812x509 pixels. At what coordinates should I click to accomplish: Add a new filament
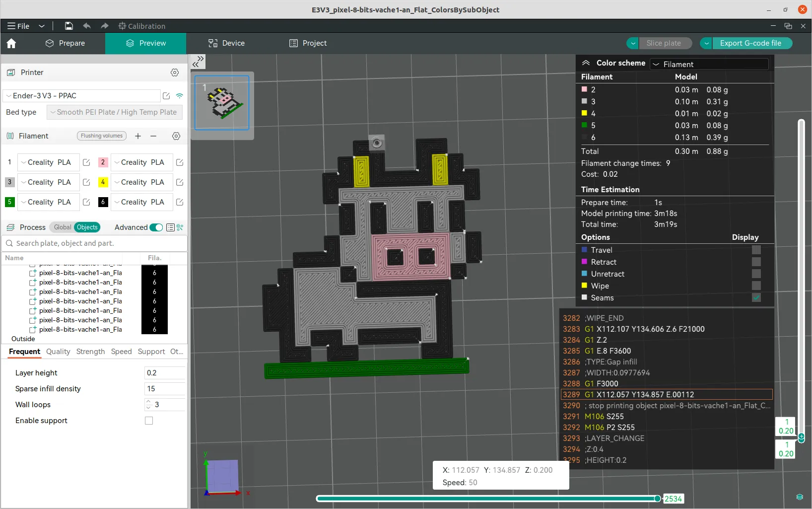(x=138, y=136)
